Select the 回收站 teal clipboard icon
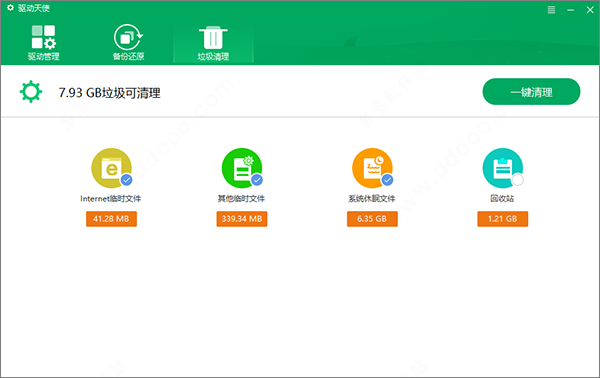 (x=502, y=168)
